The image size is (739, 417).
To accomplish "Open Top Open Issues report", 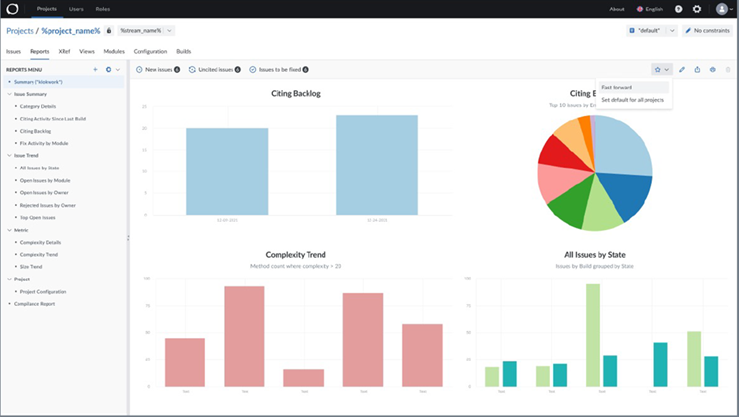I will [38, 218].
